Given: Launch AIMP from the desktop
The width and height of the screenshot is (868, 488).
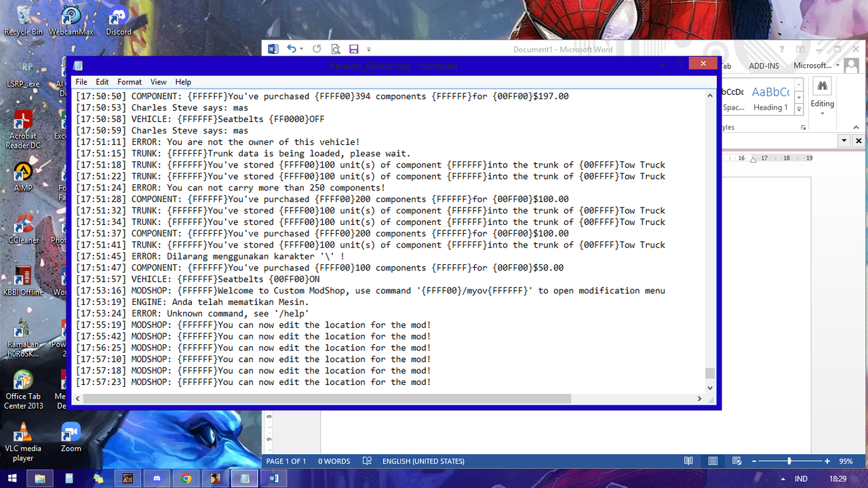Looking at the screenshot, I should pyautogui.click(x=23, y=177).
